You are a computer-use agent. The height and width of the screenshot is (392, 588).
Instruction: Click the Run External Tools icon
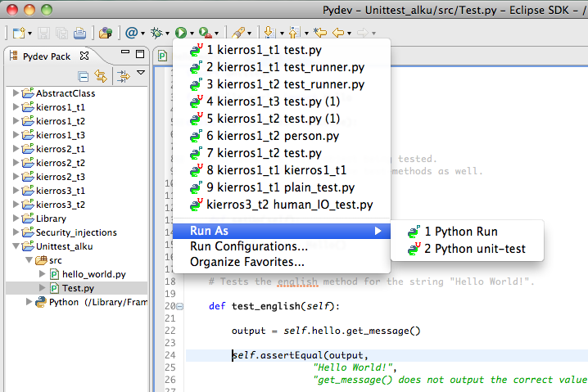coord(205,33)
